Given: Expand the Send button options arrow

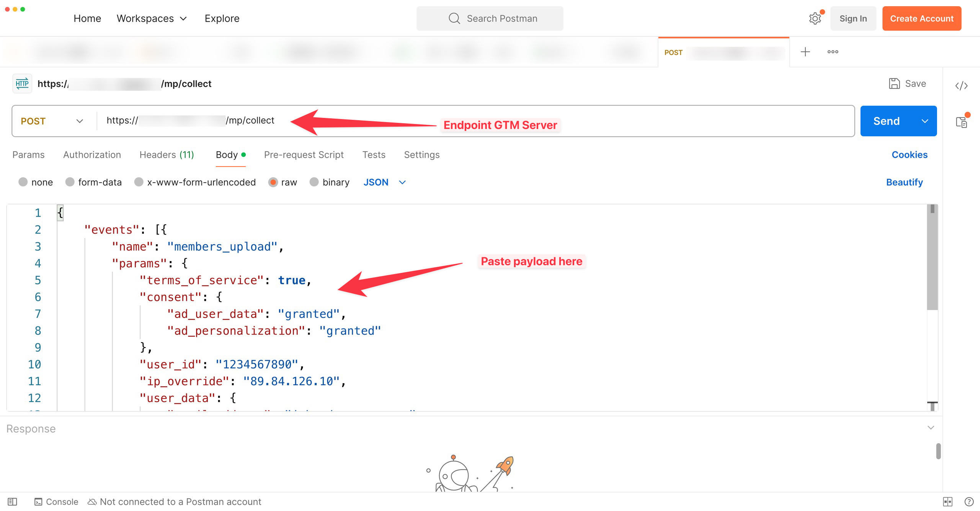Looking at the screenshot, I should 925,121.
